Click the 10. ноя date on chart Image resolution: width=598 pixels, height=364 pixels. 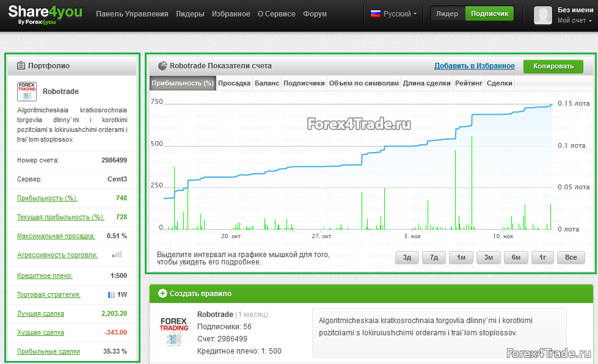pos(503,236)
